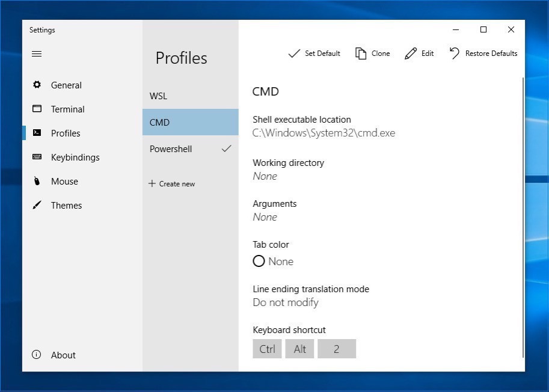
Task: Click the shell executable path text
Action: (324, 133)
